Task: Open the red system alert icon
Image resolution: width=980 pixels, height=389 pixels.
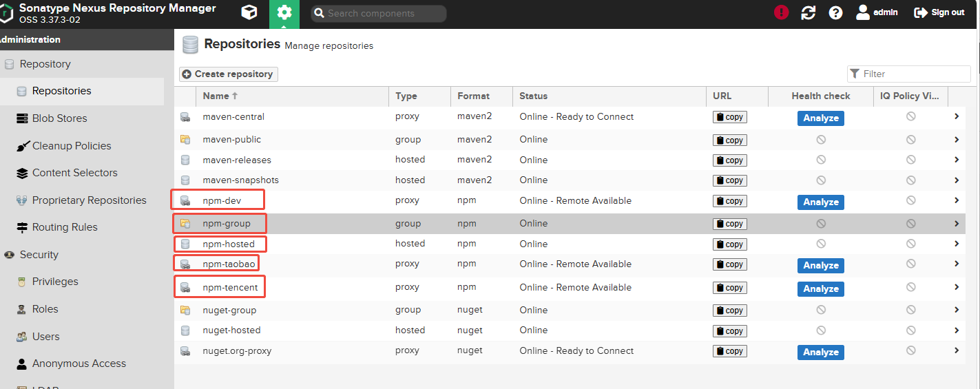Action: click(781, 12)
